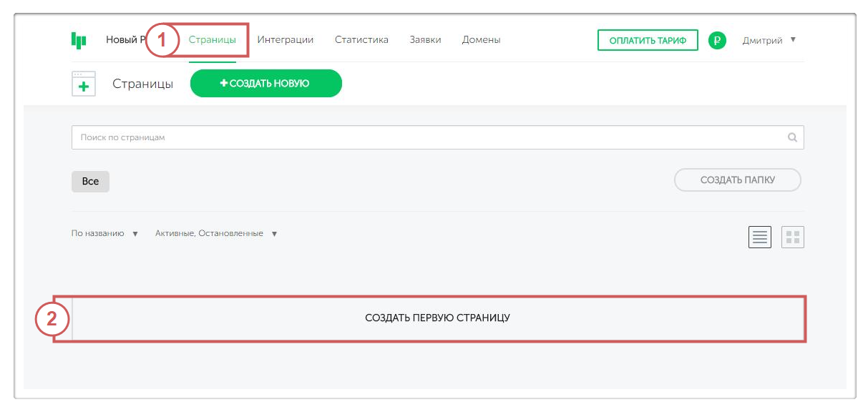This screenshot has height=412, width=868.
Task: Switch to grid view layout
Action: [x=793, y=237]
